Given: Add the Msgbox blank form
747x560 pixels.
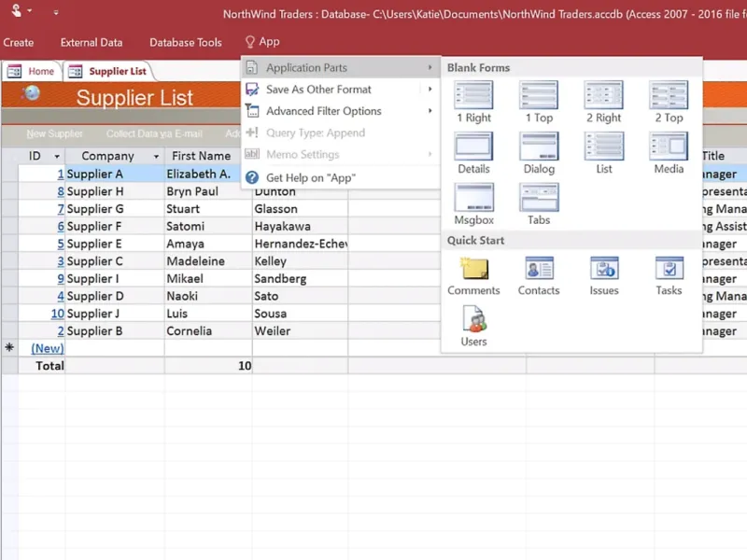Looking at the screenshot, I should (473, 204).
